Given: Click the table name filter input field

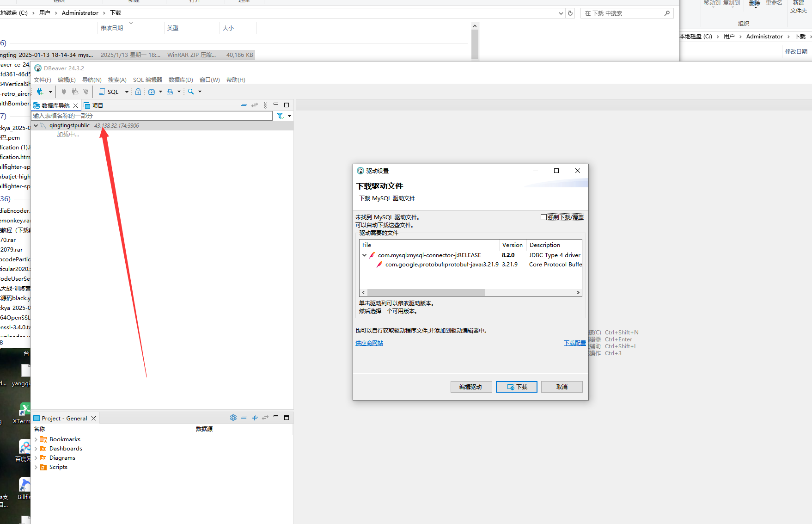Looking at the screenshot, I should click(x=152, y=116).
